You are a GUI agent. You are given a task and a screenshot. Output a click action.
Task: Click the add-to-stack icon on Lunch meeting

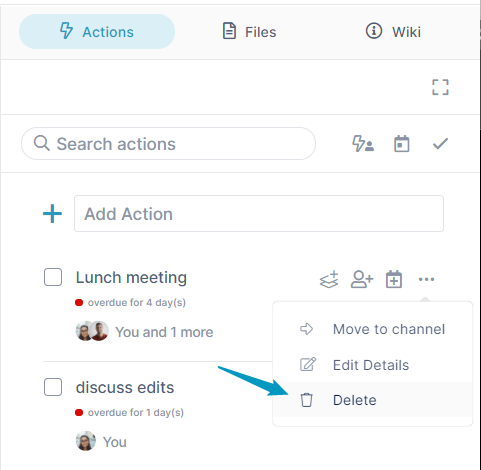click(329, 279)
